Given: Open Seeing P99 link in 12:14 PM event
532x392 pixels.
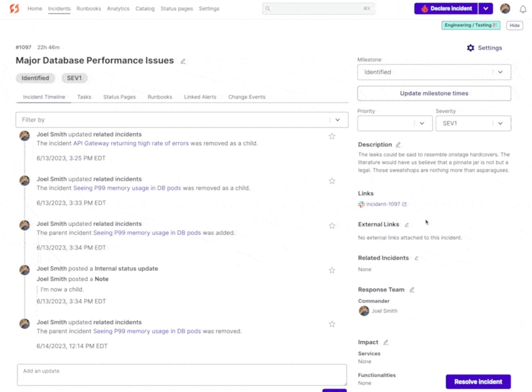Looking at the screenshot, I should coord(147,331).
